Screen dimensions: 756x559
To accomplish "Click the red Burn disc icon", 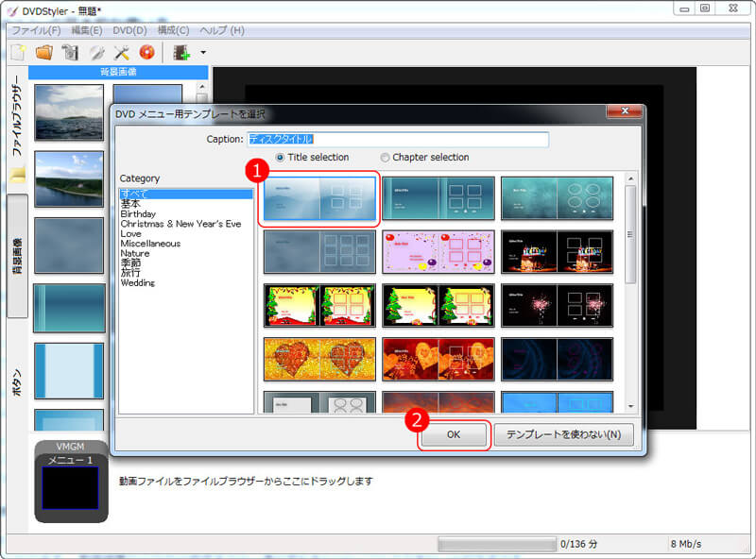I will [146, 52].
